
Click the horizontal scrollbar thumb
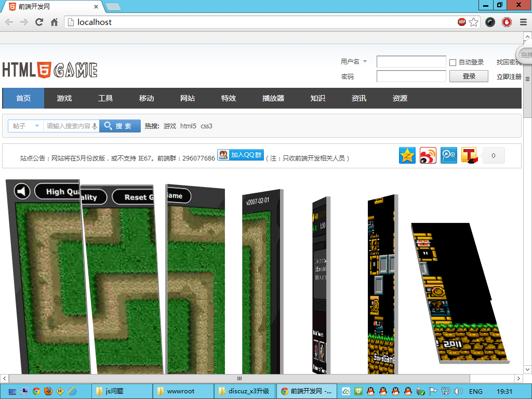pos(240,378)
